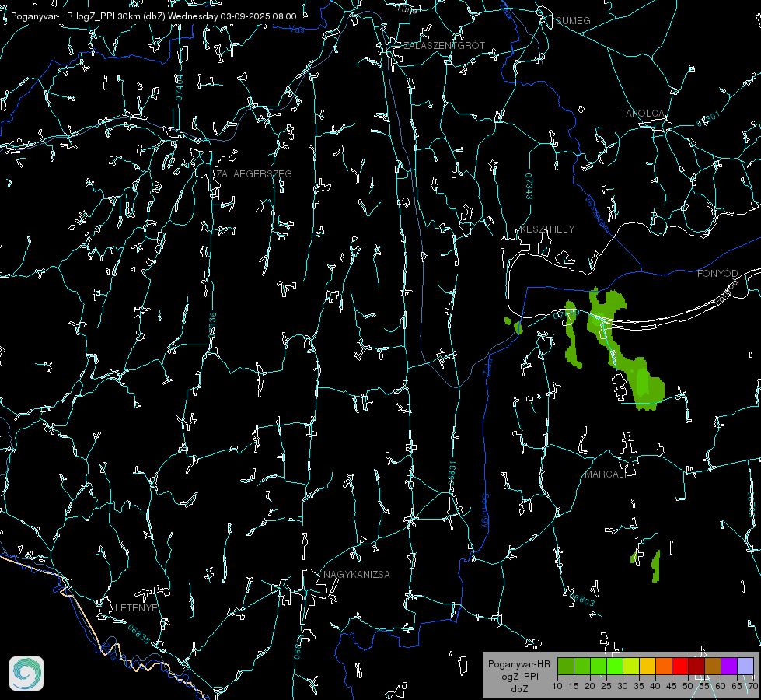Click the ZALAEGERSZEG city label
This screenshot has width=761, height=700.
[254, 174]
